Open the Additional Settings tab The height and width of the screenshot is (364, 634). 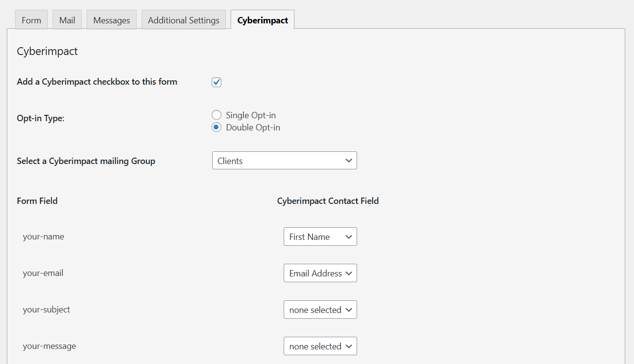coord(183,20)
